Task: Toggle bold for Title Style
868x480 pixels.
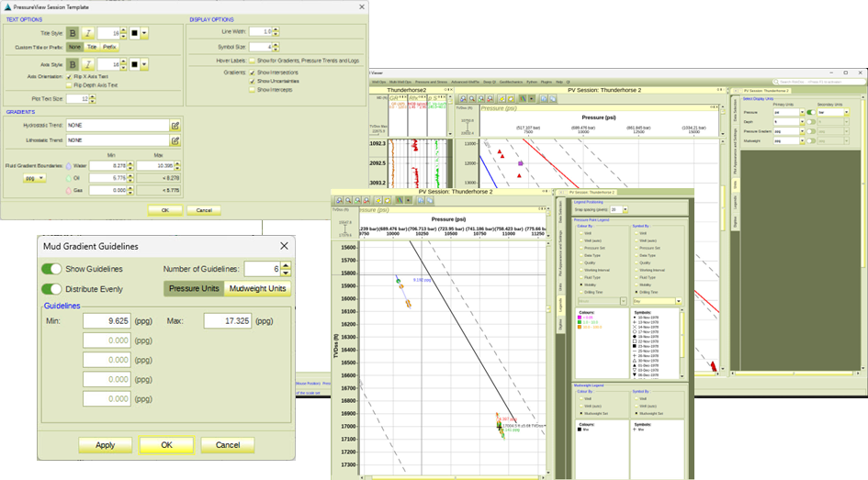Action: tap(73, 33)
